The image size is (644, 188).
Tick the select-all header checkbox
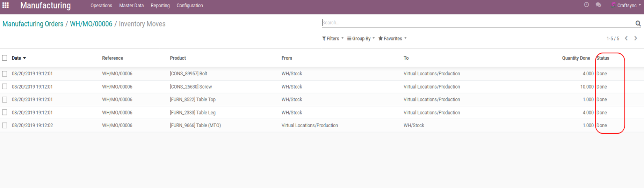[5, 58]
